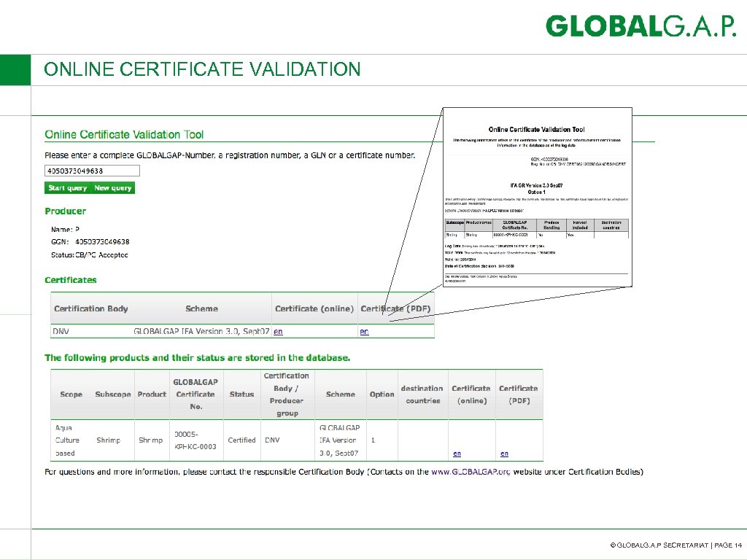This screenshot has height=560, width=747.
Task: Select the 'destination countries' column header
Action: click(422, 394)
